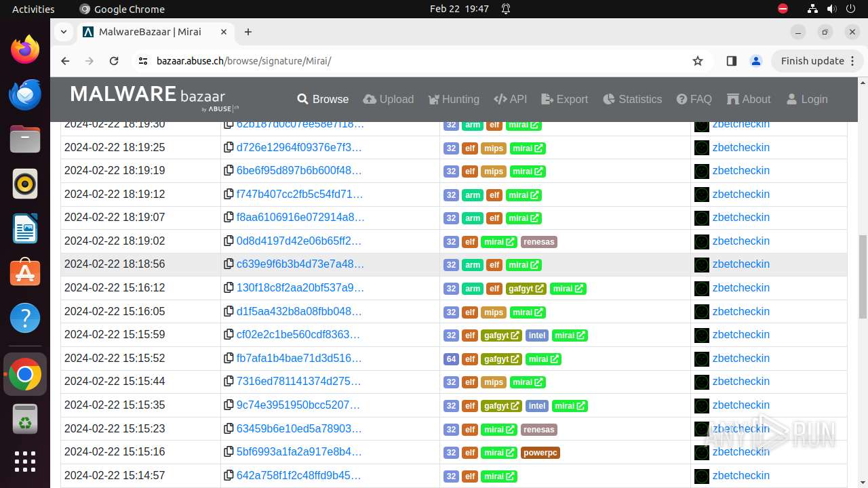Copy hash fb7afa1b4bae71d3d516 to clipboard
Viewport: 868px width, 488px height.
[229, 359]
